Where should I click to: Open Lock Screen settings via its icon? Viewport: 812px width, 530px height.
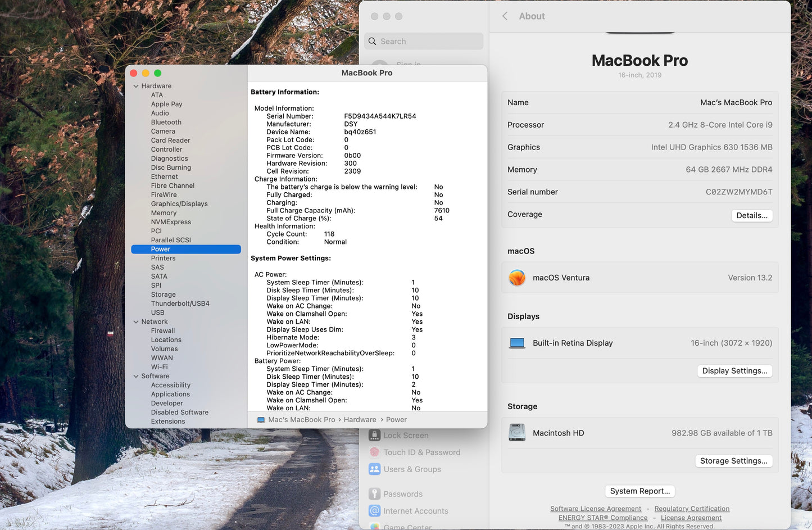pyautogui.click(x=374, y=435)
